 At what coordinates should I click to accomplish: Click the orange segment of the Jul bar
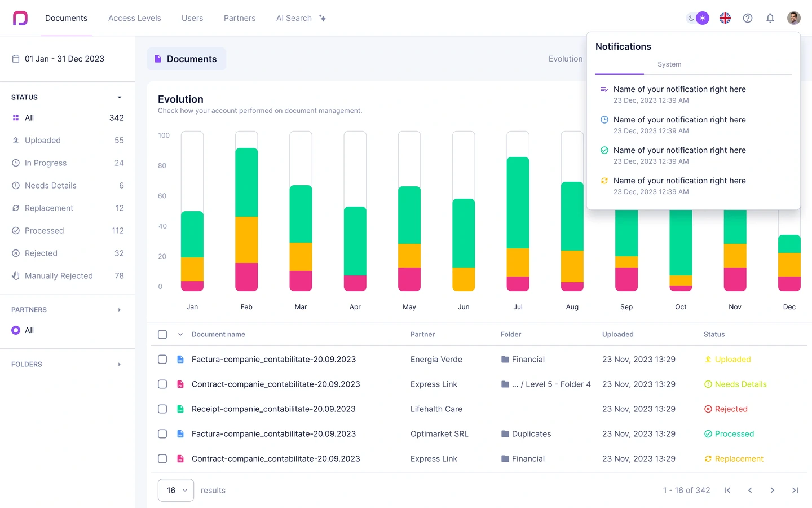(518, 262)
